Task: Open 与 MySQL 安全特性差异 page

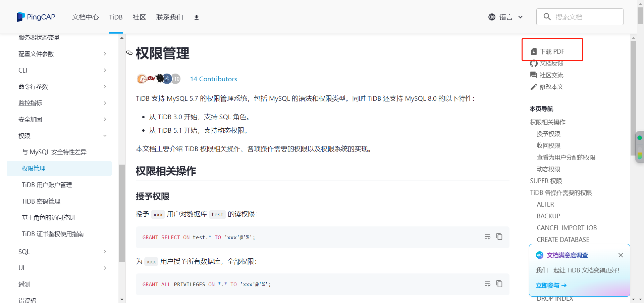Action: (54, 152)
